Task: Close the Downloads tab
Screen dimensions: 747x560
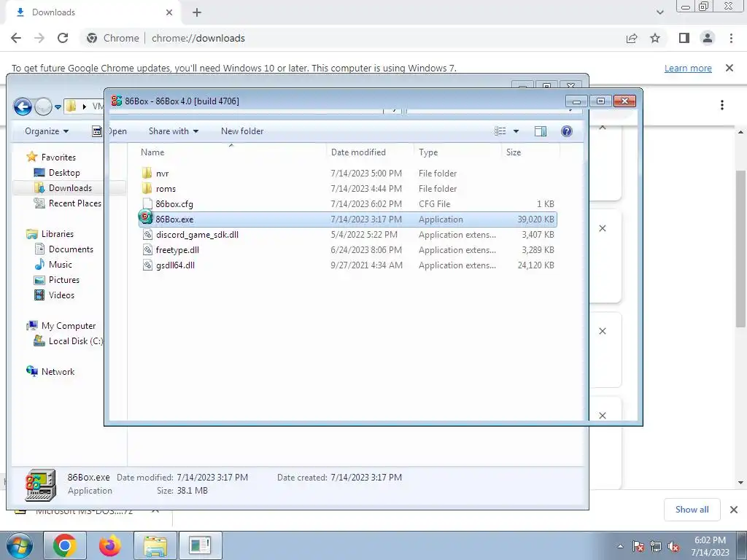Action: tap(169, 12)
